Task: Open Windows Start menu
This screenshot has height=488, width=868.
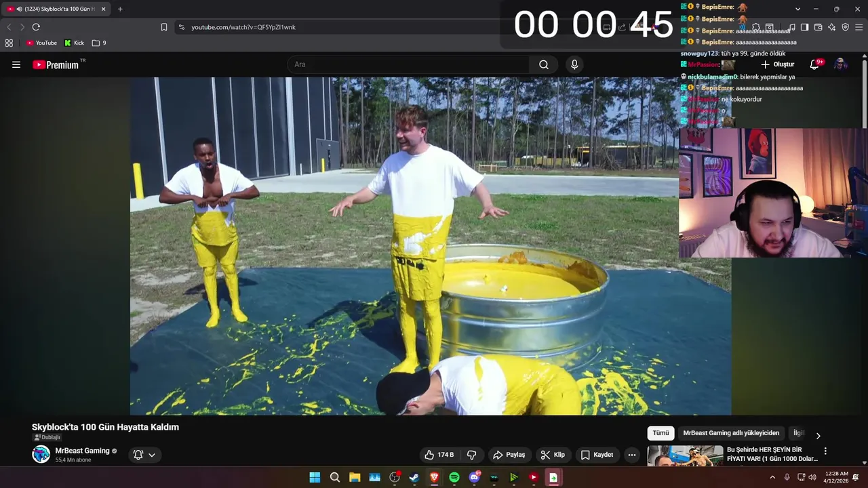Action: click(315, 477)
